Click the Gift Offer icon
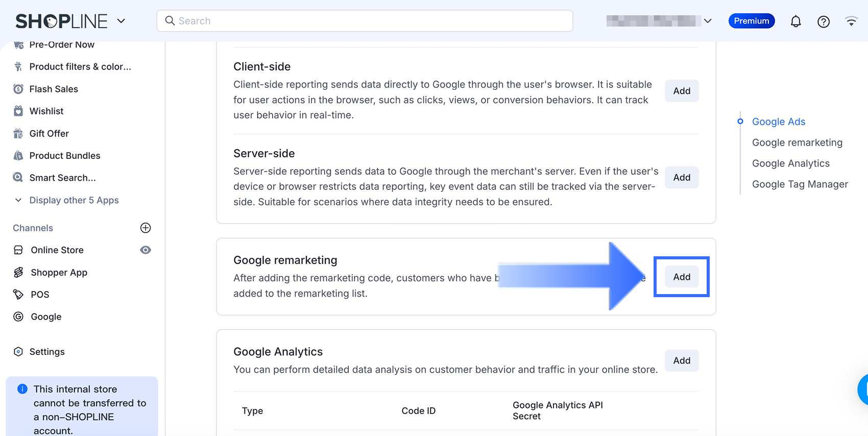Screen dimensions: 868x436 point(18,133)
